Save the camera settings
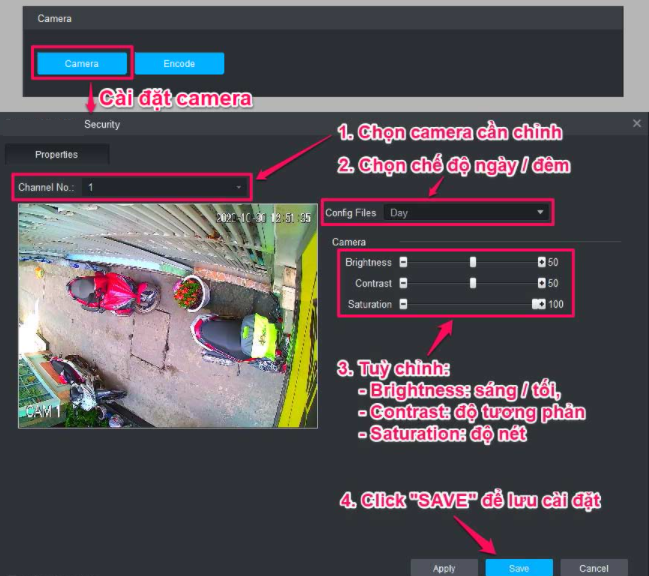Screen dimensions: 649x576 (519, 567)
